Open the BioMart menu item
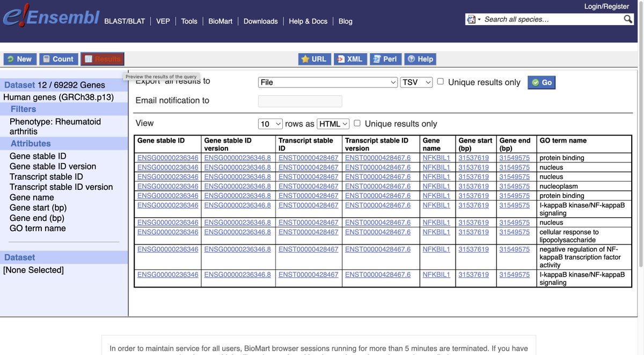 tap(221, 21)
